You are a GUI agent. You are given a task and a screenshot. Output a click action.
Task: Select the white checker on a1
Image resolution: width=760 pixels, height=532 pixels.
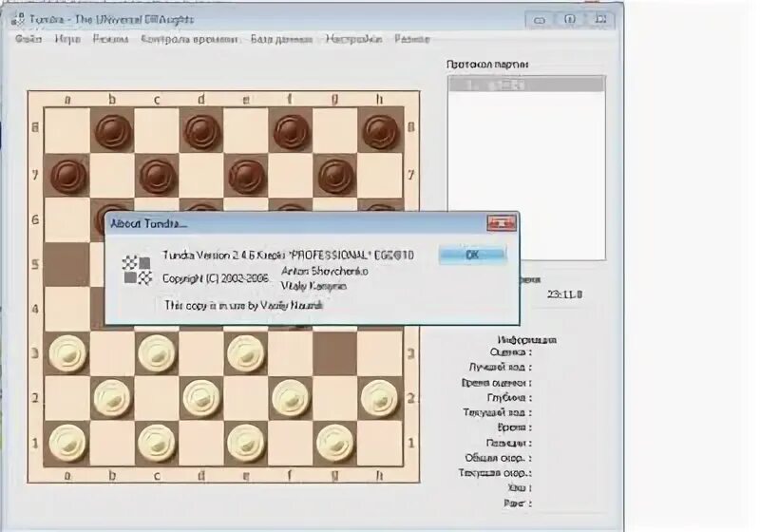(x=67, y=443)
